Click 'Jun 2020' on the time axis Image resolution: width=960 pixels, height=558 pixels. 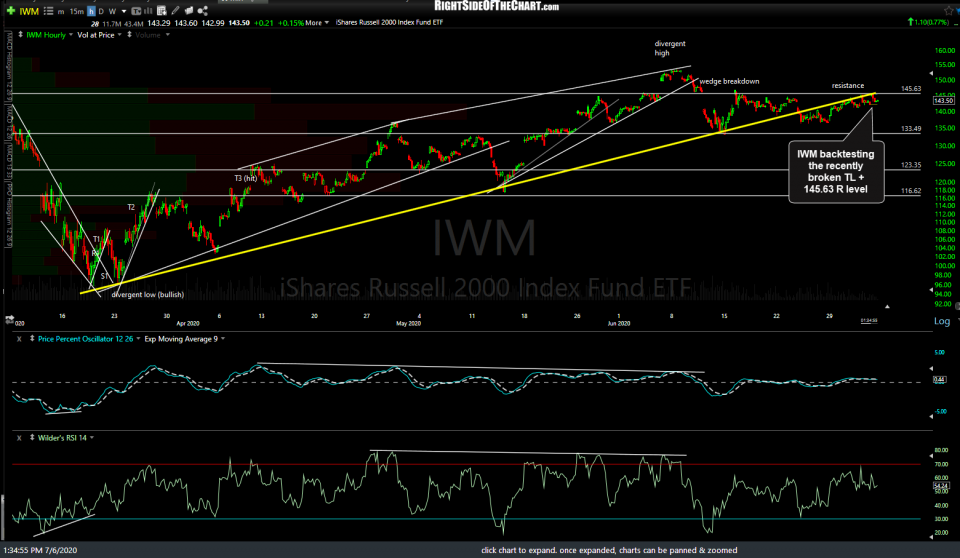[618, 323]
